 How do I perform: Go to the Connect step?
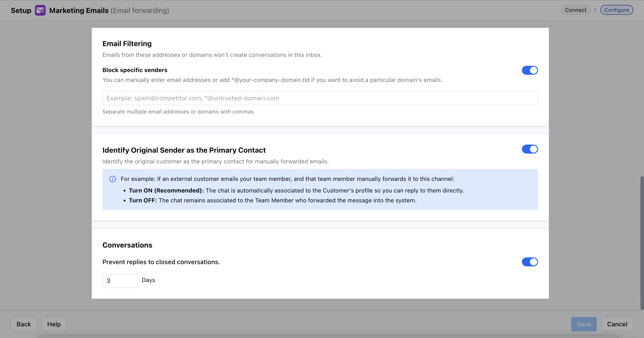pyautogui.click(x=576, y=10)
